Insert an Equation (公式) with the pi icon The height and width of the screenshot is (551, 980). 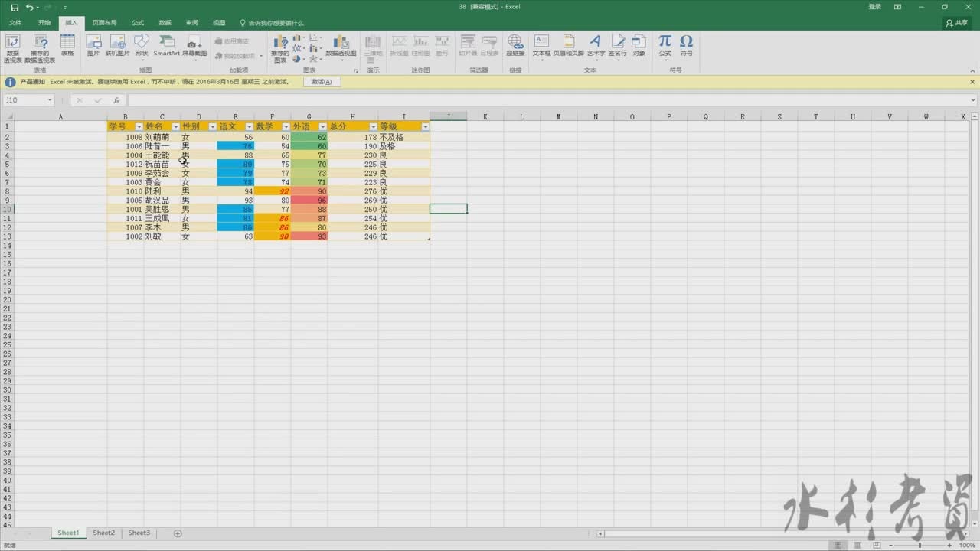(x=665, y=46)
